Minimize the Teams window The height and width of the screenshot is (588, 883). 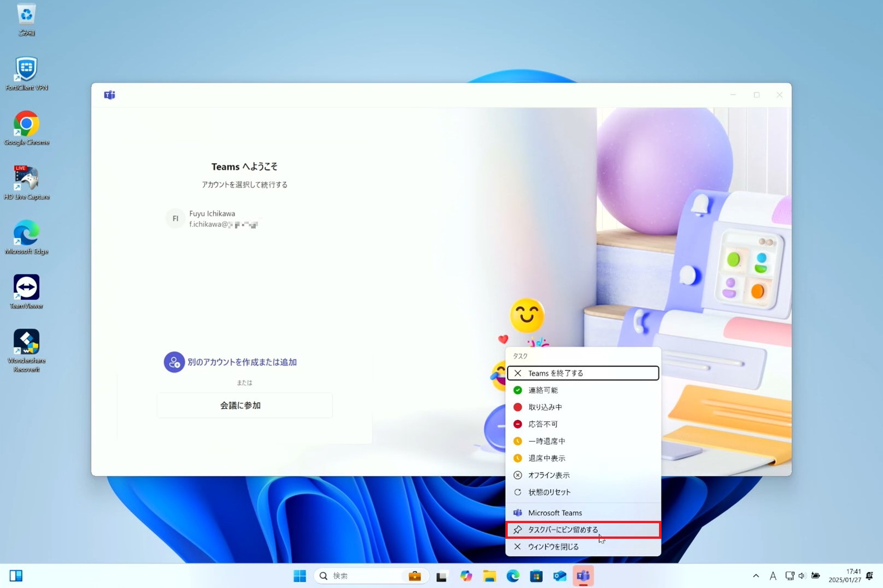pos(733,95)
